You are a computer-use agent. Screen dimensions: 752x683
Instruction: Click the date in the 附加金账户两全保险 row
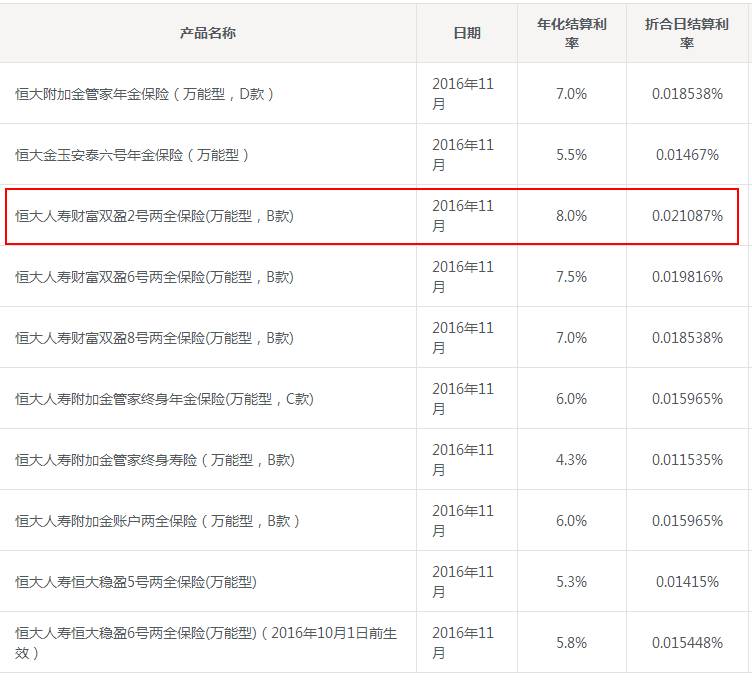(x=463, y=520)
